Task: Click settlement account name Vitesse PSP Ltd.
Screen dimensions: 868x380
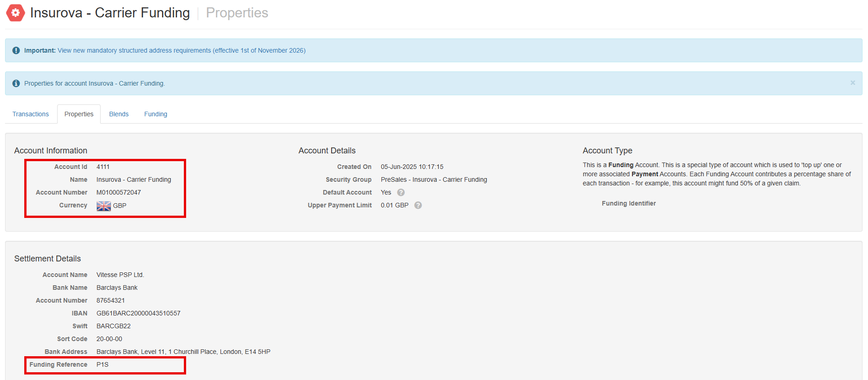Action: (x=120, y=275)
